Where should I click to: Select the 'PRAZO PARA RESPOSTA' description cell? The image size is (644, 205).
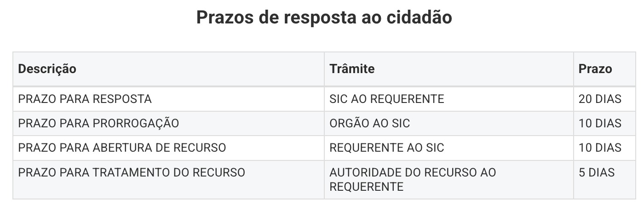click(x=85, y=99)
